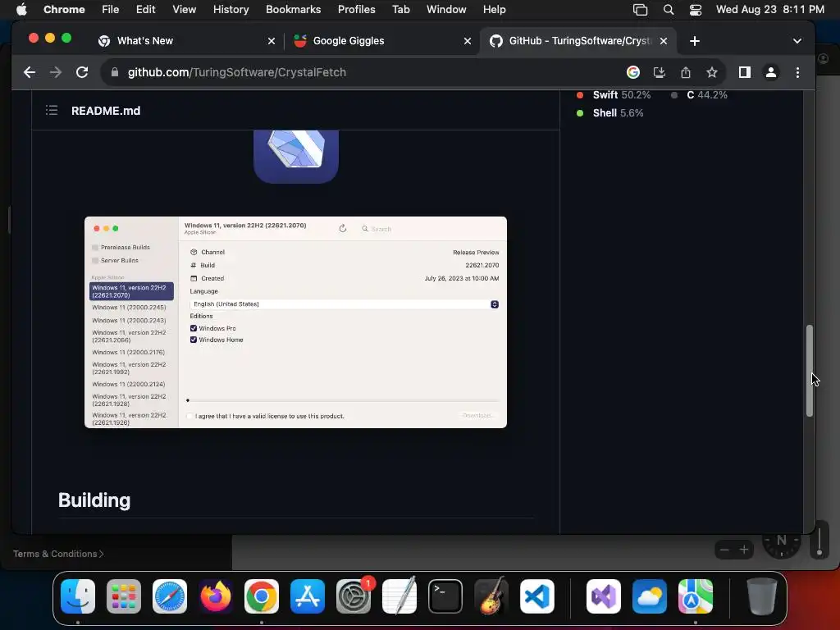Close the Google Giggles tab

(467, 41)
